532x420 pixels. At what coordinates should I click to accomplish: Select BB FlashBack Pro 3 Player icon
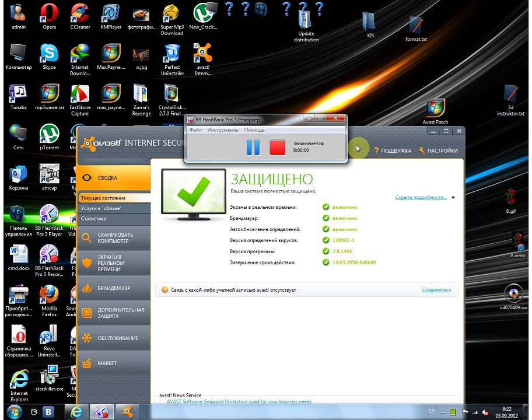pyautogui.click(x=49, y=220)
